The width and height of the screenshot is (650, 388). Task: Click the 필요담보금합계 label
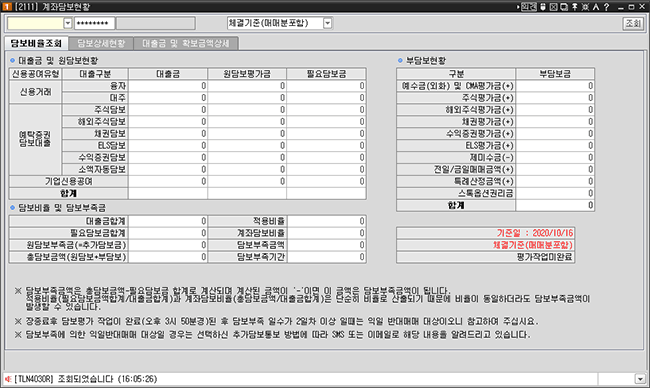(x=68, y=233)
